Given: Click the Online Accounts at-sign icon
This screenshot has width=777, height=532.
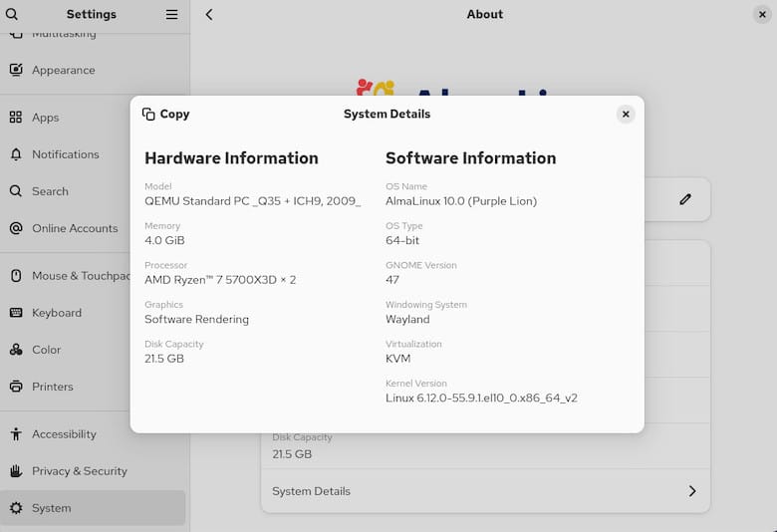Looking at the screenshot, I should (x=16, y=228).
